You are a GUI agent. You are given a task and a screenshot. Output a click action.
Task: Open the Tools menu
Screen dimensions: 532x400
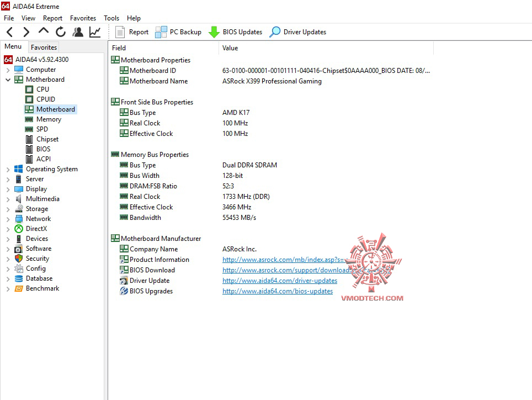(x=111, y=18)
